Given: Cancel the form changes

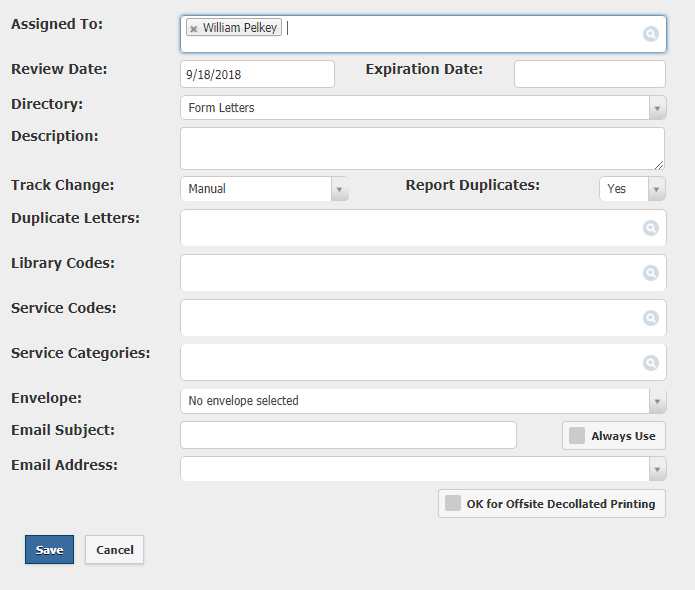Looking at the screenshot, I should point(114,550).
